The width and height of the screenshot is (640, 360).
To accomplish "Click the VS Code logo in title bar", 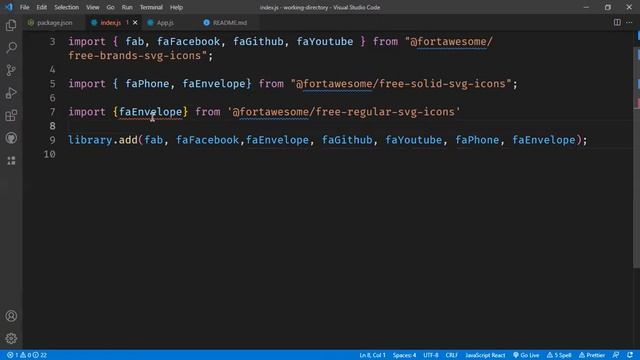I will pyautogui.click(x=9, y=7).
